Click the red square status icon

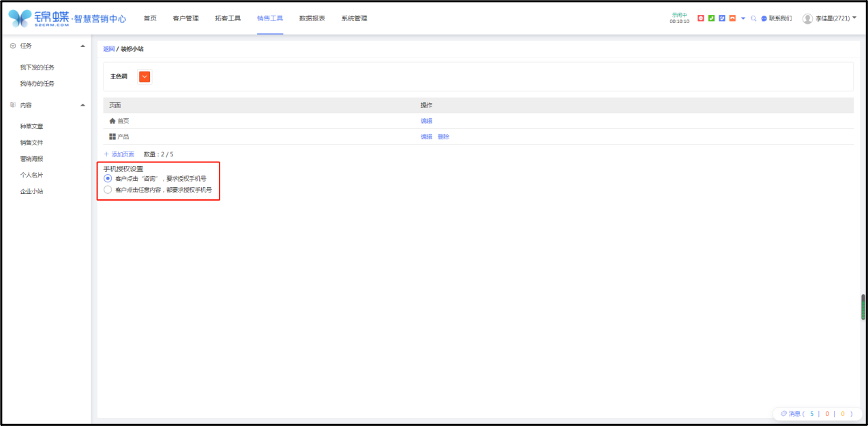pos(700,18)
